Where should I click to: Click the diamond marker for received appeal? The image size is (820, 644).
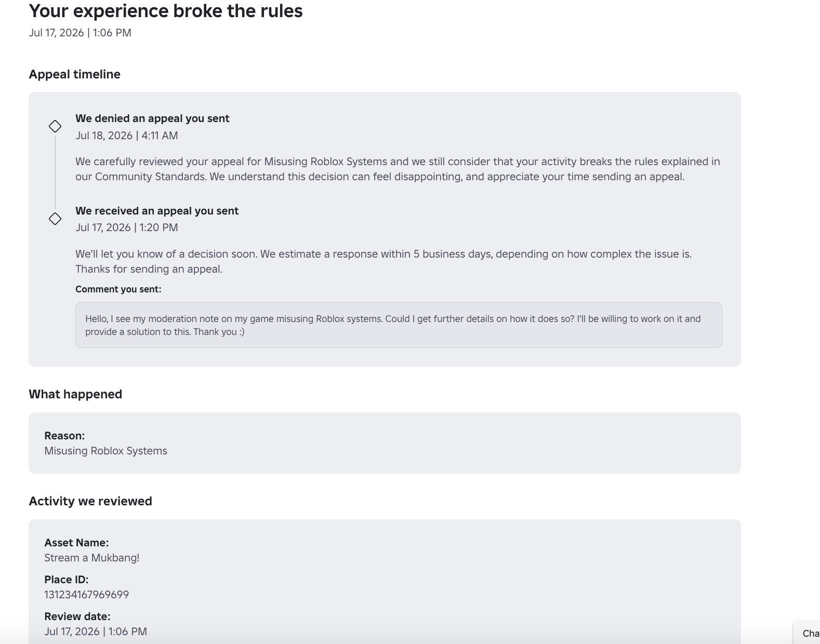(55, 219)
